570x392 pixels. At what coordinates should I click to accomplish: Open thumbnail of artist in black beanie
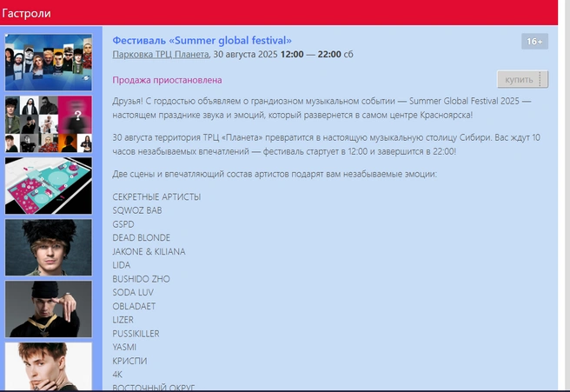tap(49, 309)
